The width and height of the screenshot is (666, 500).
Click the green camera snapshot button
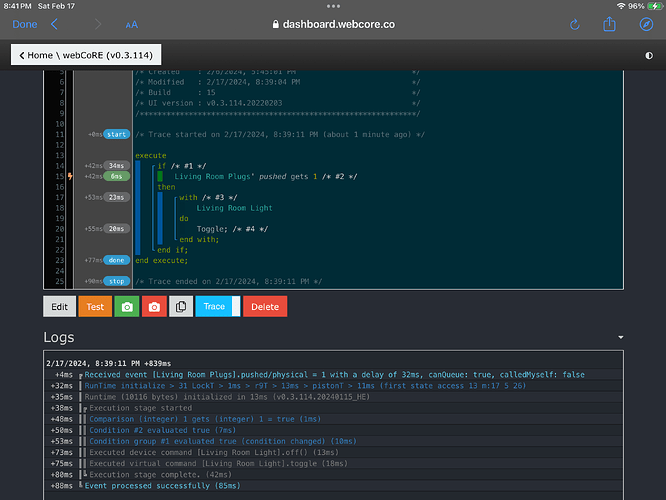pos(127,306)
